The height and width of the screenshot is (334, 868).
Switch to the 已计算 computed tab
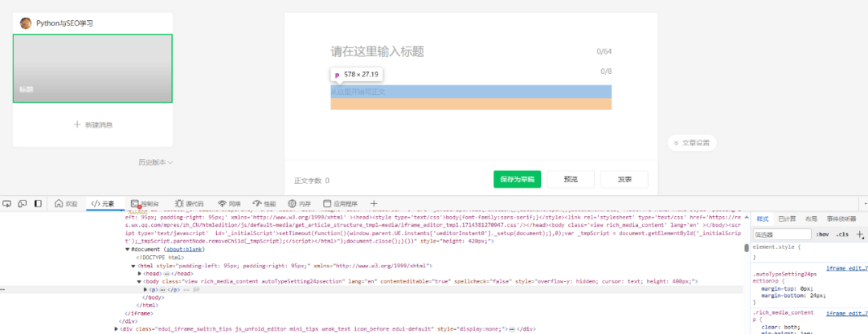pos(785,219)
